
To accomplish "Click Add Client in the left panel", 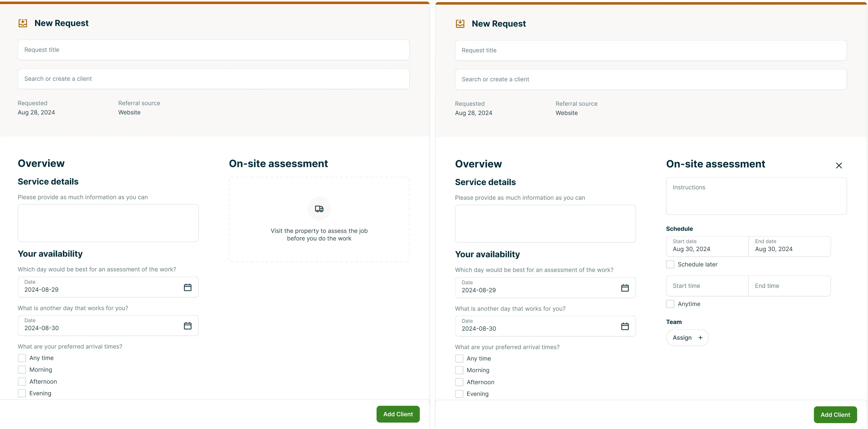I will (398, 414).
